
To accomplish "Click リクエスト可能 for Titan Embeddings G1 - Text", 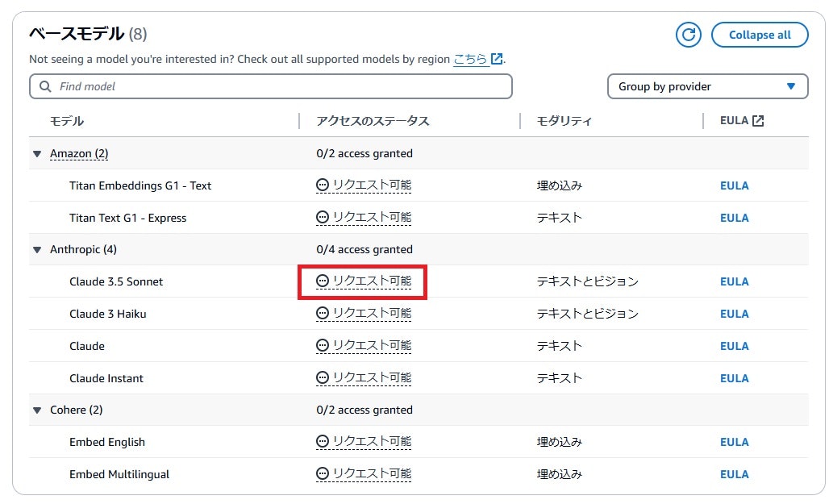I will tap(372, 185).
